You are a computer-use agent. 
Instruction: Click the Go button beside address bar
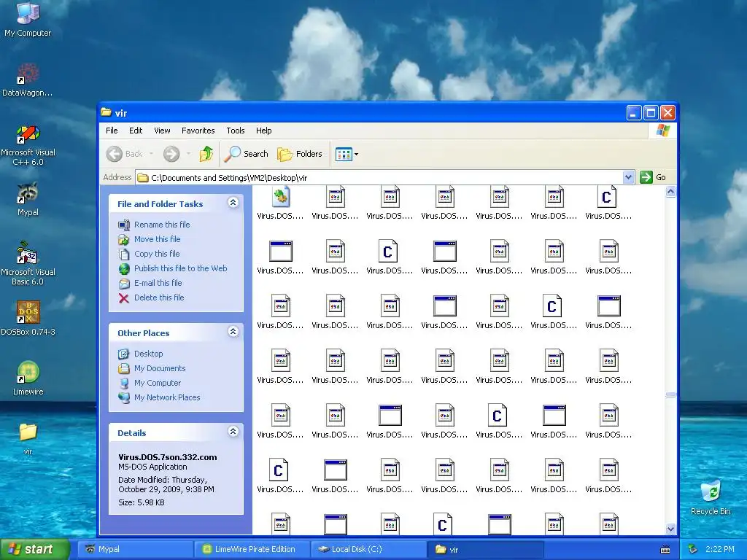click(653, 177)
